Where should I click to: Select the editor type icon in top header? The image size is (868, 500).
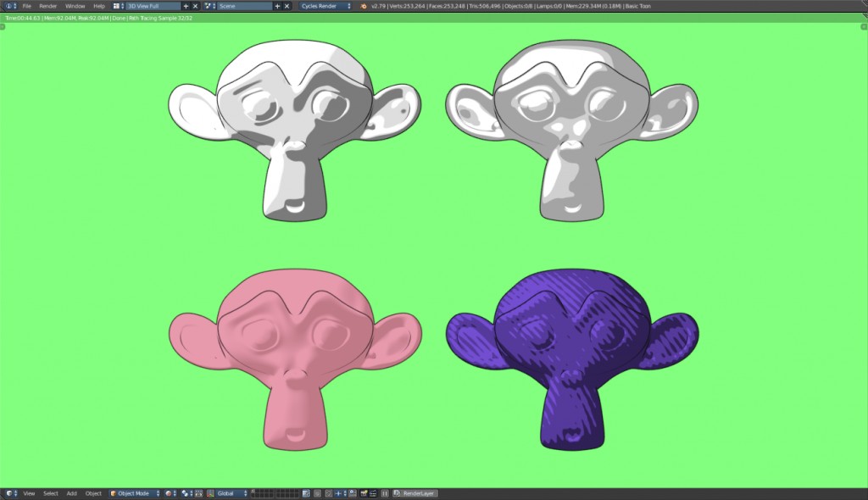pos(116,5)
